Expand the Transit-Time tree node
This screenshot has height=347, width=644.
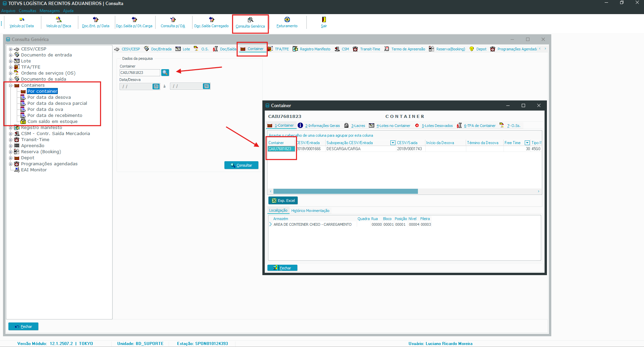pos(11,140)
